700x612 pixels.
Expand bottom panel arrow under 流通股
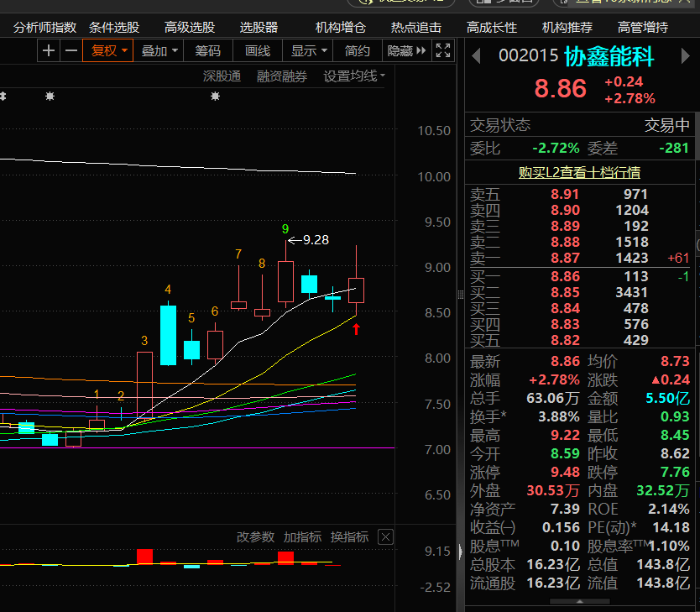pos(579,601)
